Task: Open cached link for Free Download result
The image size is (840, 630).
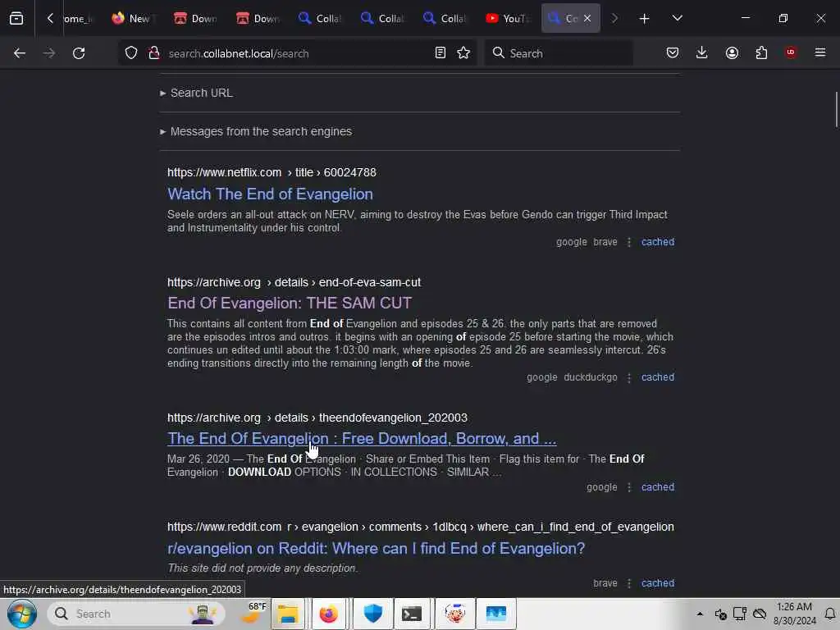Action: point(658,487)
